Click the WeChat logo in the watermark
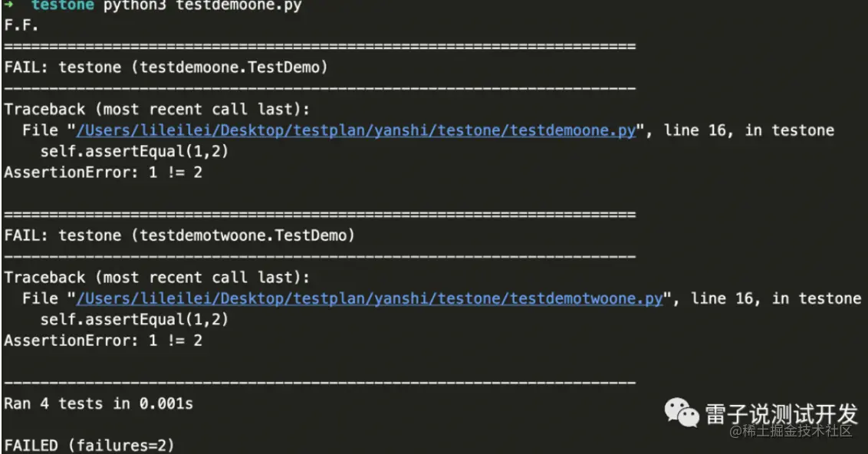Viewport: 868px width, 454px height. point(682,415)
